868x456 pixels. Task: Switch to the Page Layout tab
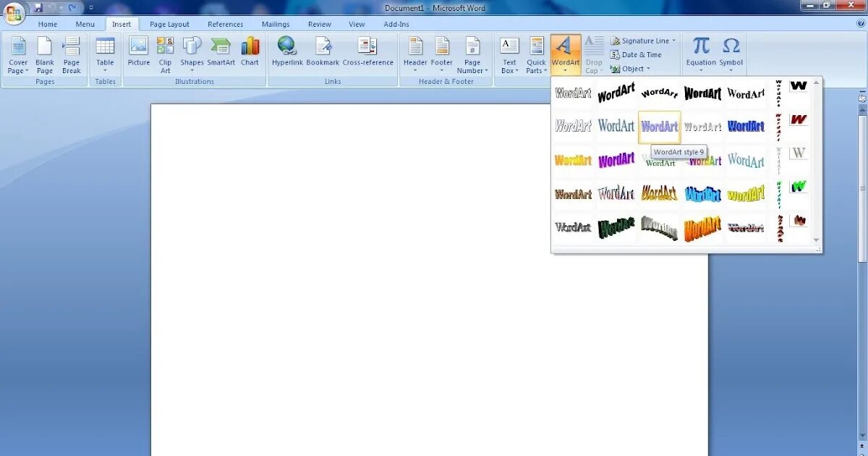tap(169, 24)
